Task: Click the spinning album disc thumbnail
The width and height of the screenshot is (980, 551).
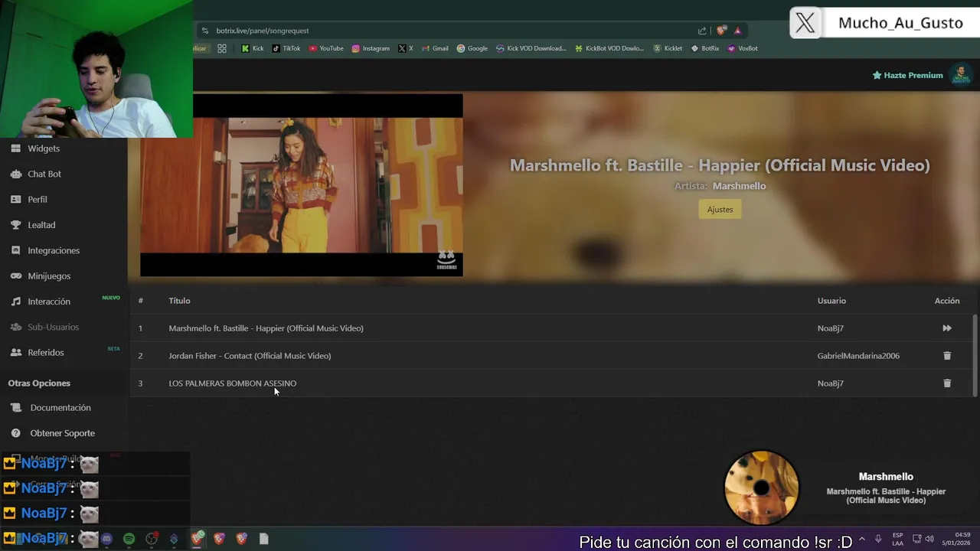Action: [x=761, y=487]
